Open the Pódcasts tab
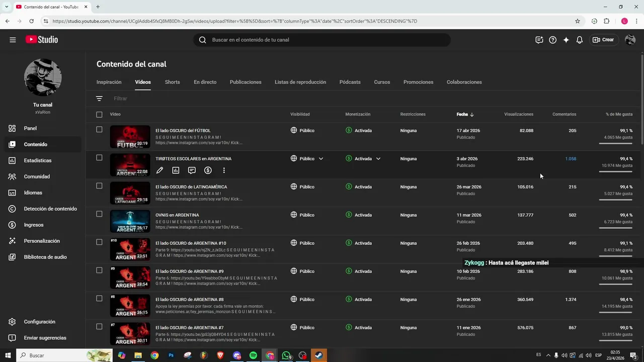The height and width of the screenshot is (362, 644). pos(350,82)
